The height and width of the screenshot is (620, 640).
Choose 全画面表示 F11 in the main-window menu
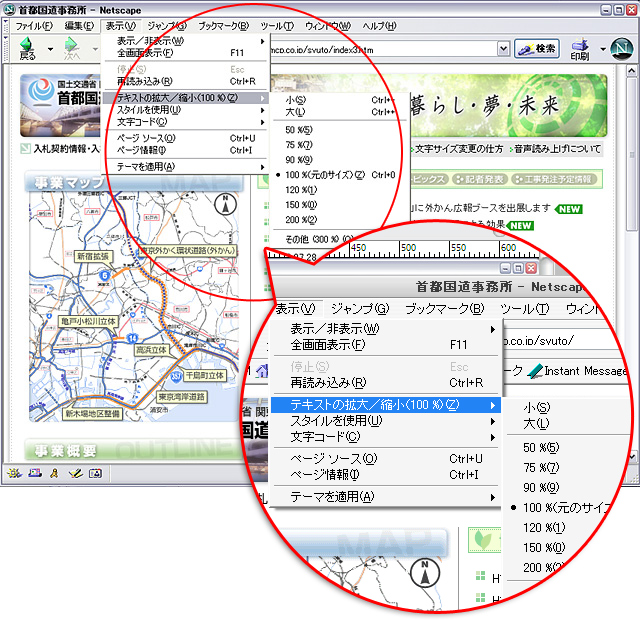pos(186,53)
